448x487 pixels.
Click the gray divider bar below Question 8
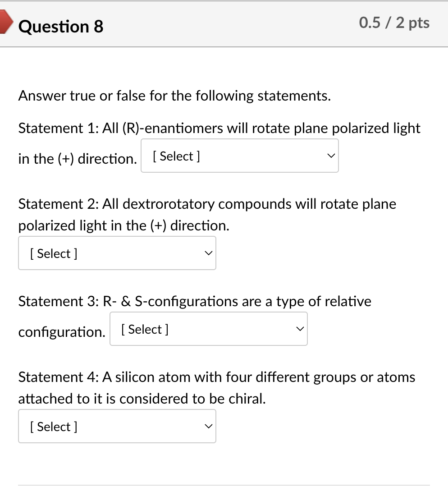coord(224,46)
